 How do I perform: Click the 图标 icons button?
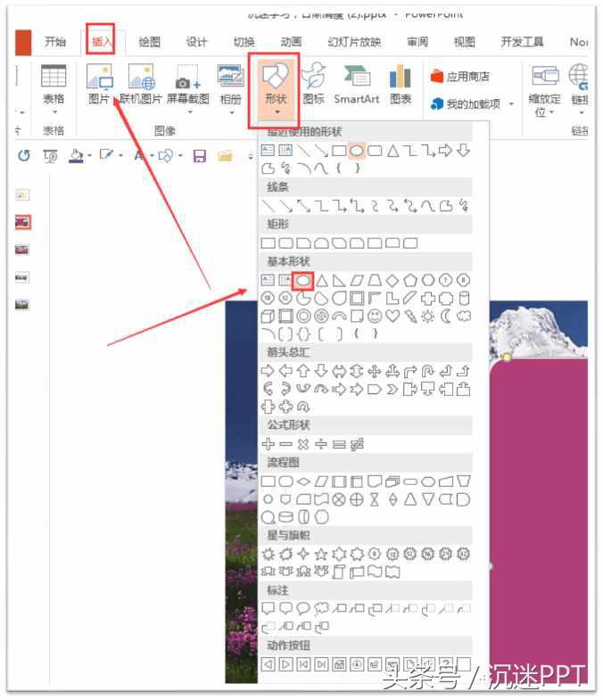(313, 85)
